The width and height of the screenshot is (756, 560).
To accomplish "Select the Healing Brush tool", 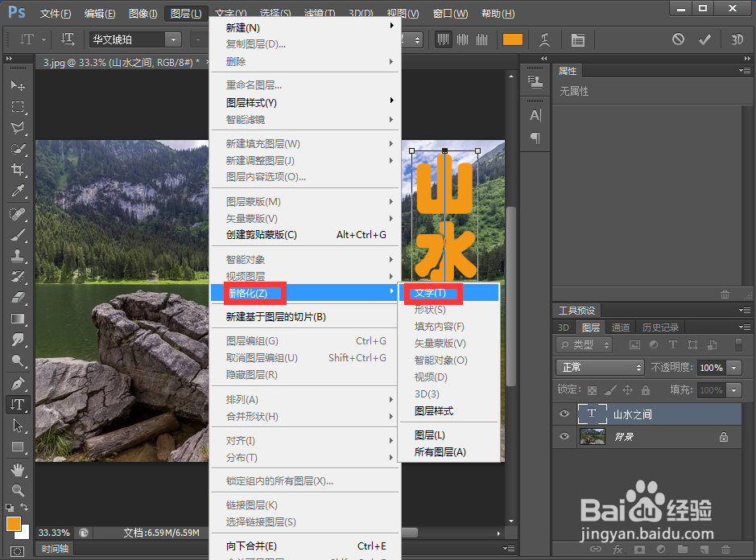I will click(x=18, y=213).
